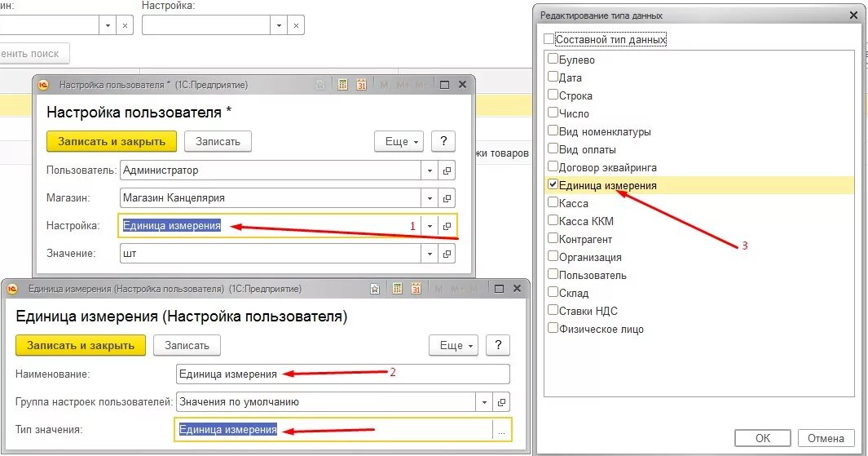Check the Пользователь type checkbox

(x=553, y=274)
